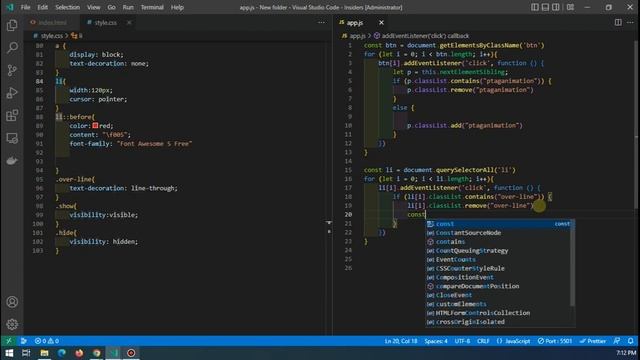Choose 'contains' from autocomplete list

(x=498, y=242)
